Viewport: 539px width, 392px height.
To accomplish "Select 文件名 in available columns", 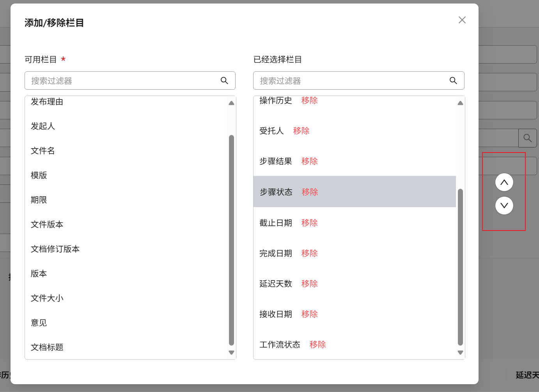I will 43,151.
